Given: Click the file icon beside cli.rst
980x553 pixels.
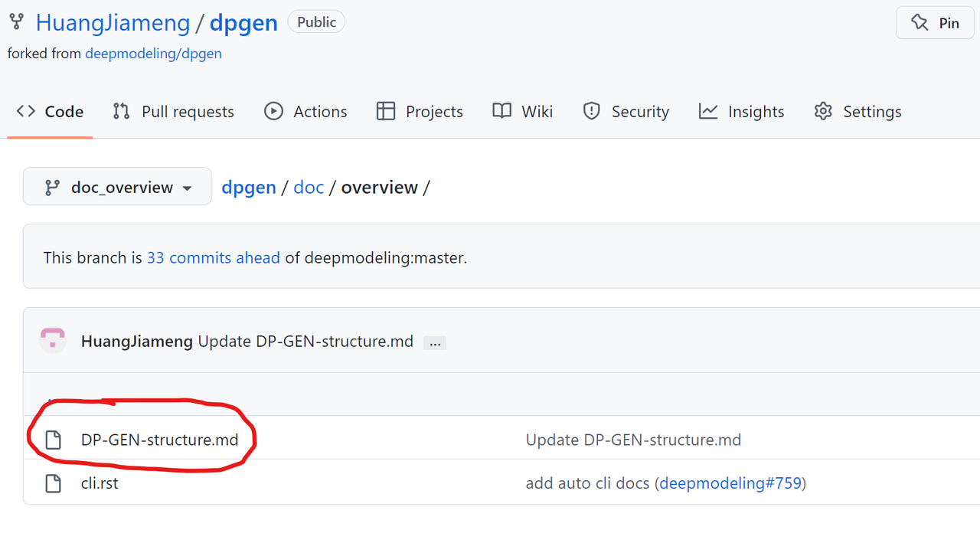Looking at the screenshot, I should click(x=53, y=483).
